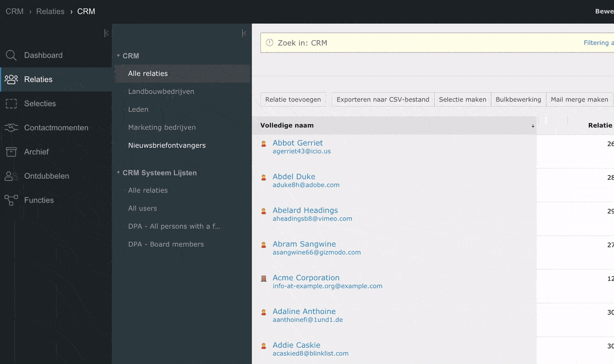Click the Relaties people icon
Viewport: 614px width, 364px height.
11,79
